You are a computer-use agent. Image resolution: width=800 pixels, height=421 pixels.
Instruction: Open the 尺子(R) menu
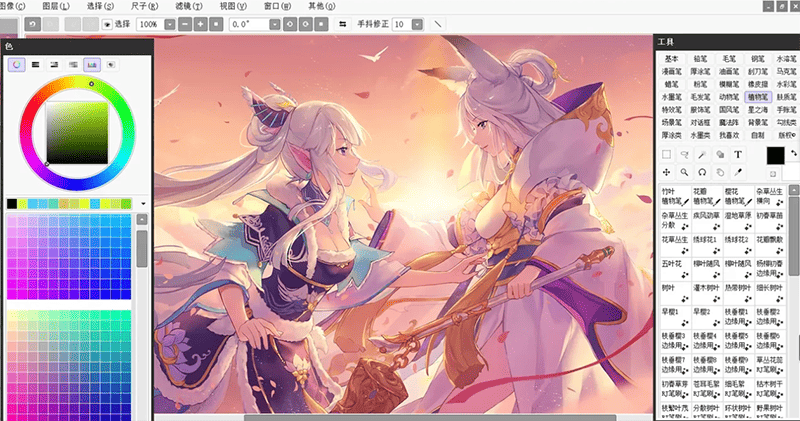point(144,6)
